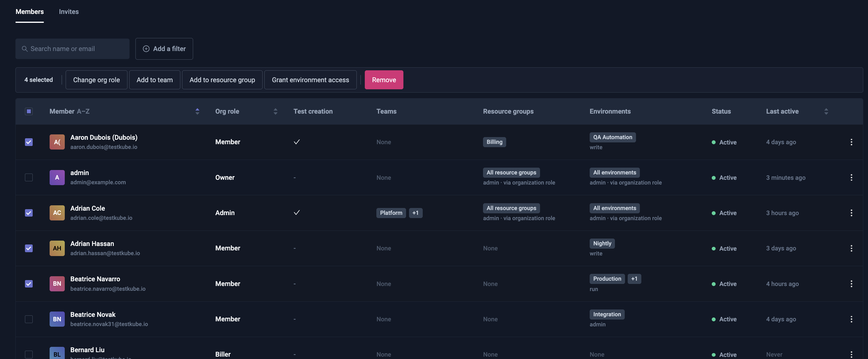Click the Platform team tag
This screenshot has width=868, height=359.
[x=391, y=213]
